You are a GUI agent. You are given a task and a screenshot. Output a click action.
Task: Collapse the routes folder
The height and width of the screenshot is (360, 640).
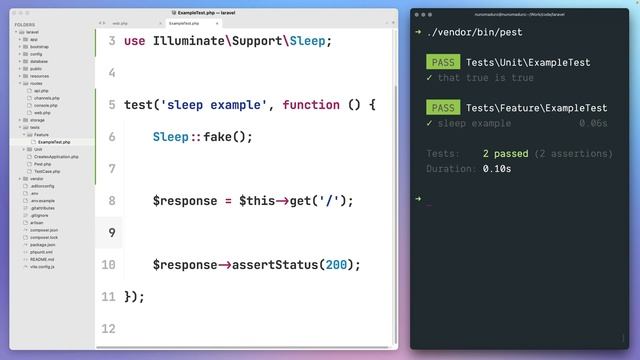click(20, 83)
